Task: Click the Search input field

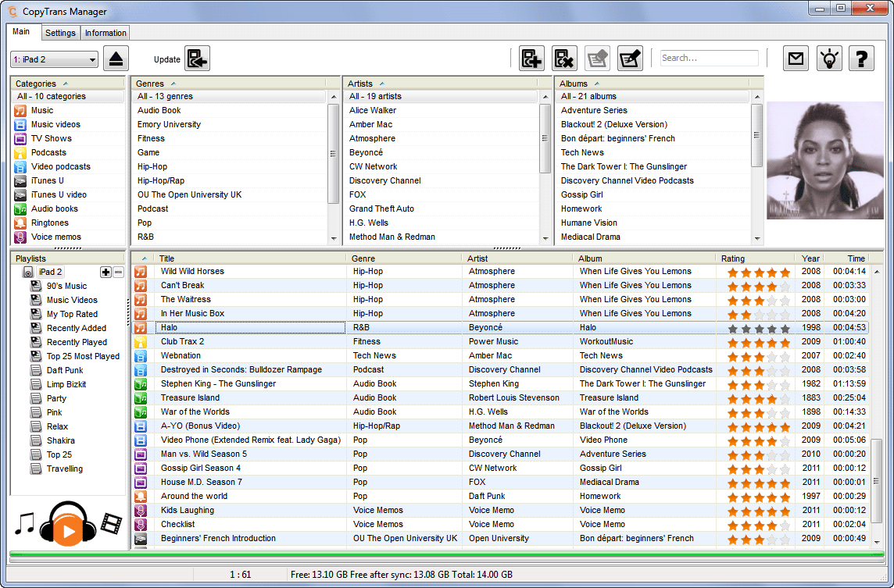Action: pos(710,58)
